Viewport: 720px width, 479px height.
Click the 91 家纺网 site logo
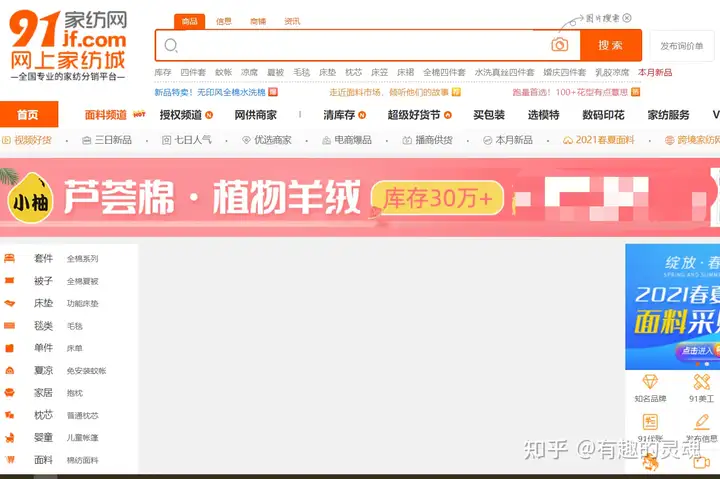pos(68,45)
